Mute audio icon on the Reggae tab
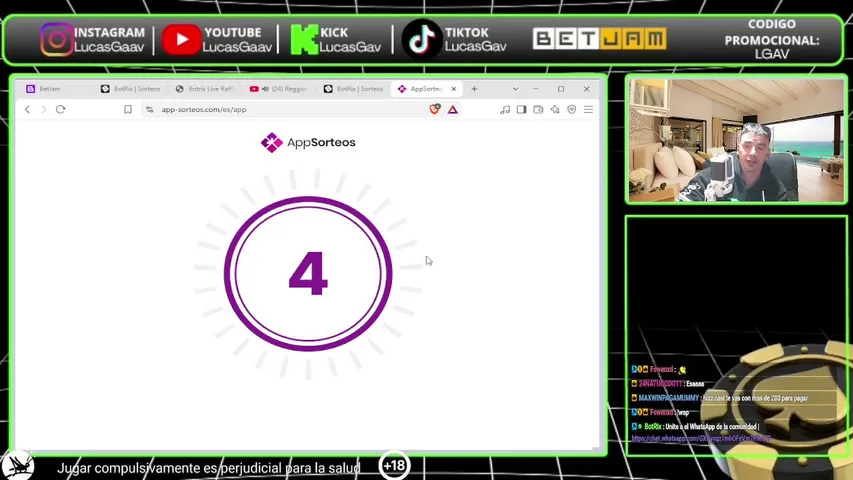This screenshot has width=853, height=480. 265,89
